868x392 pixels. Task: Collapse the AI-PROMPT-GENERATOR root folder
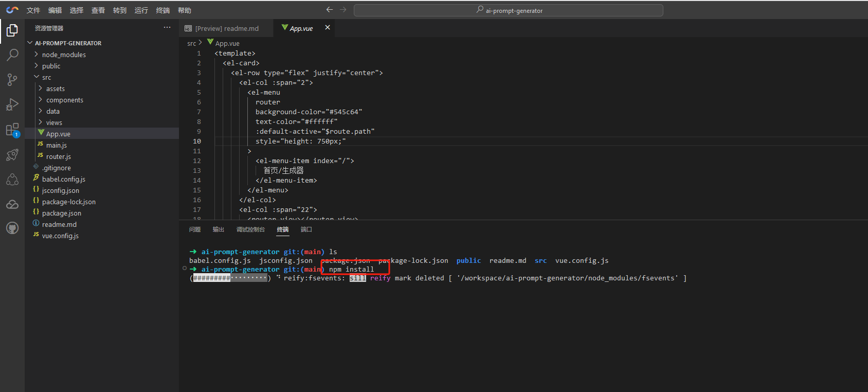102,43
